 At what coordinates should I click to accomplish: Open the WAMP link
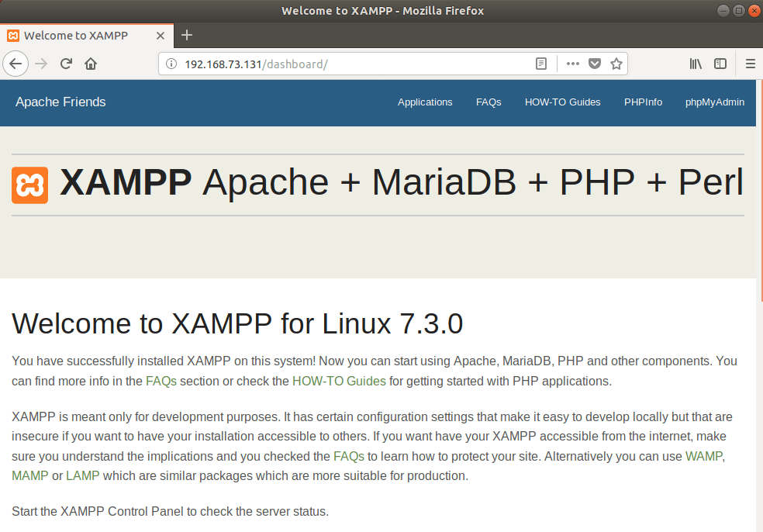pyautogui.click(x=704, y=457)
